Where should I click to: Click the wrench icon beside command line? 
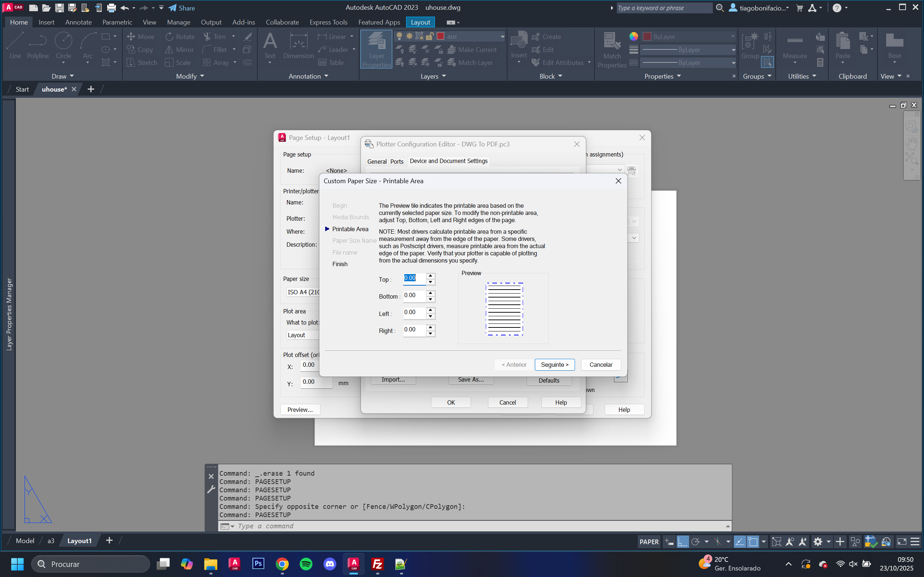click(x=211, y=490)
